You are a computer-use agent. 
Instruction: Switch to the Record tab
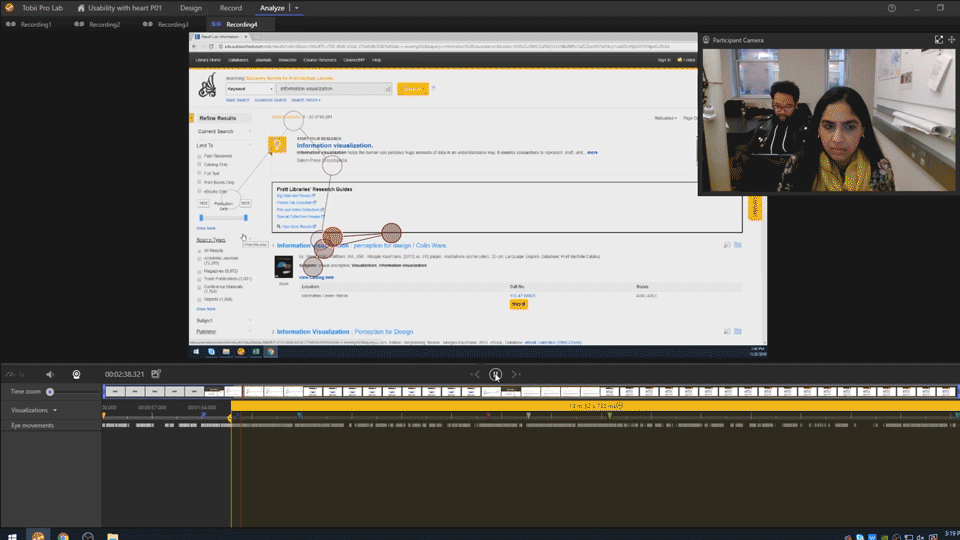point(231,8)
